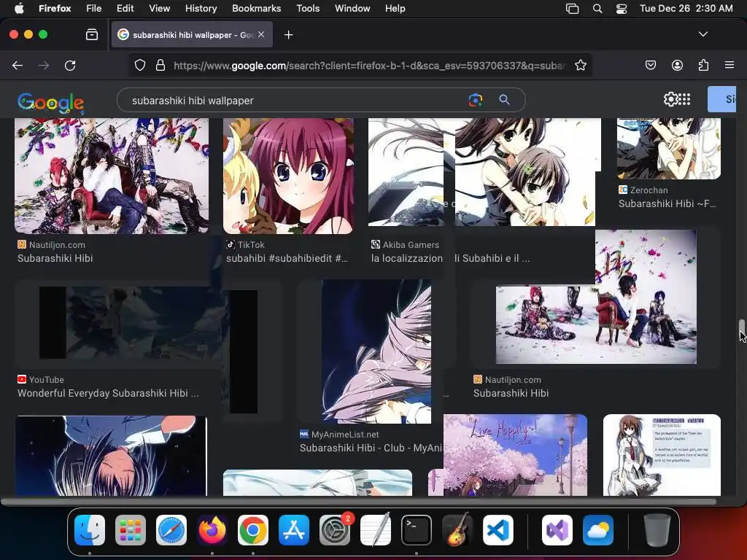This screenshot has width=747, height=560.
Task: Open Launchpad from the Dock
Action: [x=130, y=529]
